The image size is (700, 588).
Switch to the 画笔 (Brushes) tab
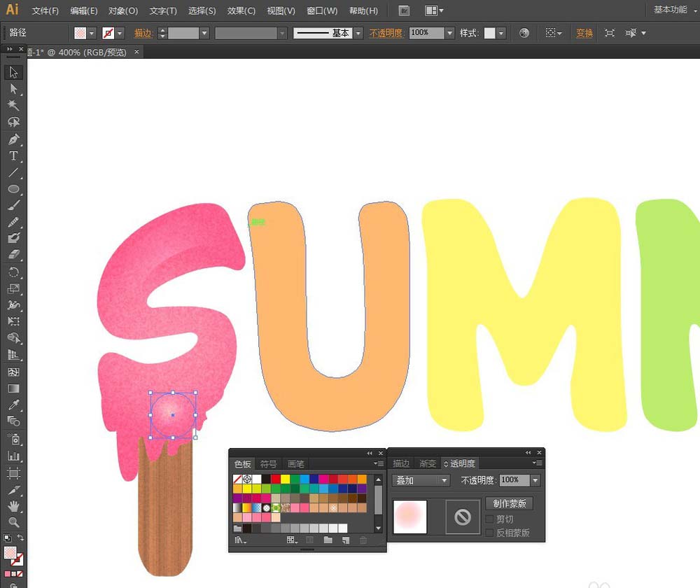[x=295, y=464]
